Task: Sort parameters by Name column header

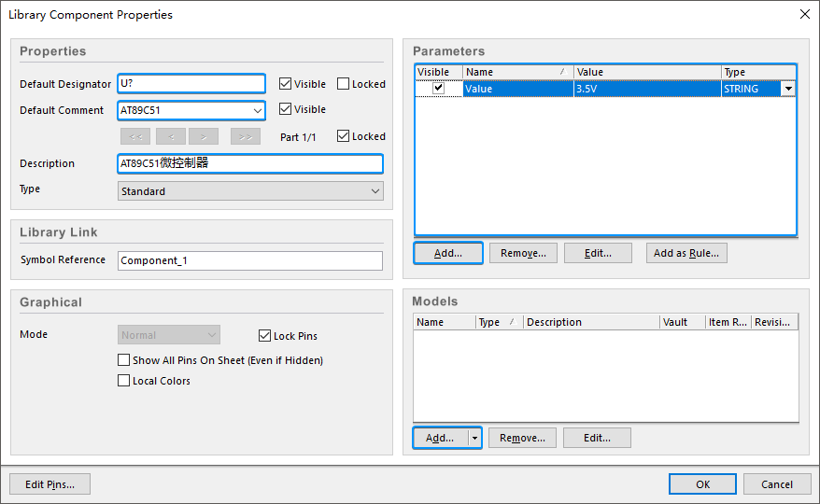Action: [x=517, y=72]
